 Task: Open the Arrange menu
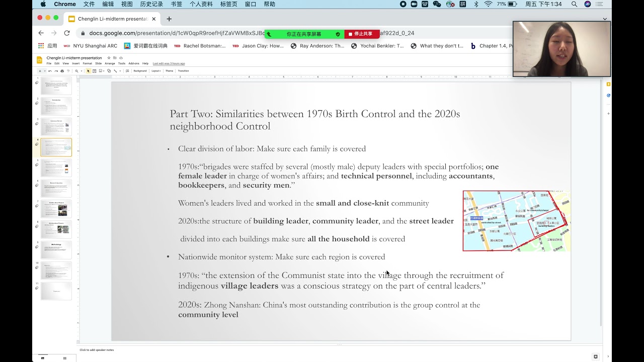point(110,63)
